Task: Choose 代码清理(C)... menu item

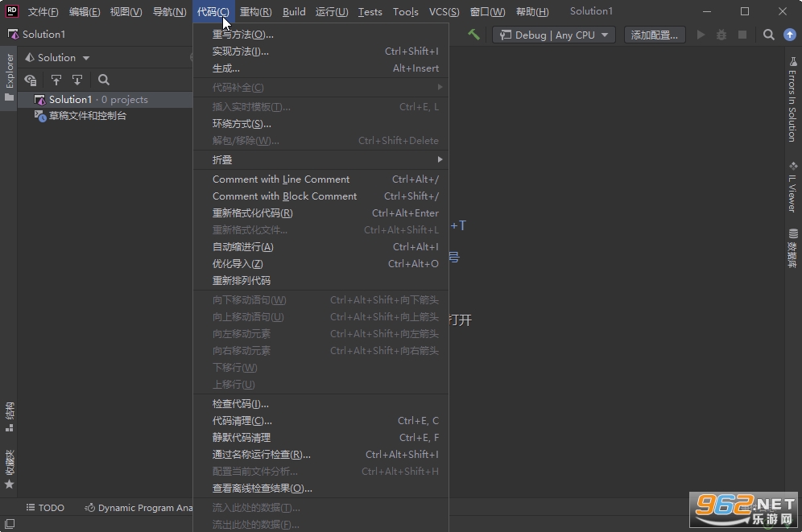Action: pos(320,421)
